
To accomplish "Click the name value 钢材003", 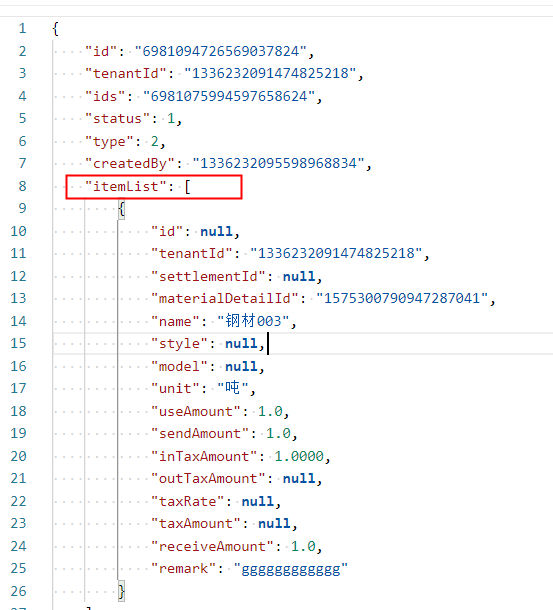I will tap(253, 321).
